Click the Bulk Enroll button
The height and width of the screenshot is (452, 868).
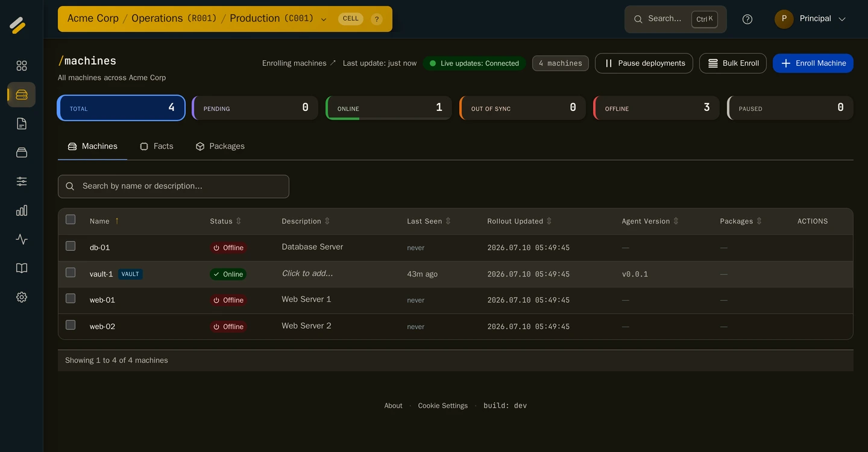pos(733,63)
